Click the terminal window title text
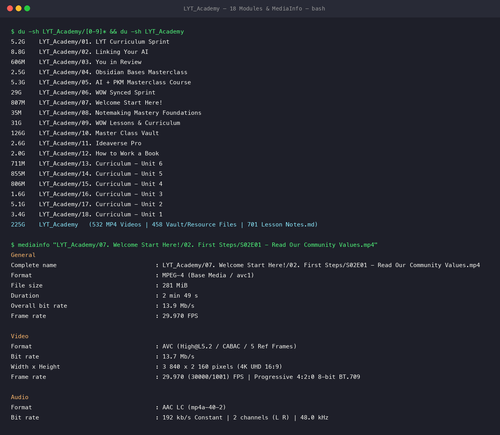The width and height of the screenshot is (500, 435). 254,9
